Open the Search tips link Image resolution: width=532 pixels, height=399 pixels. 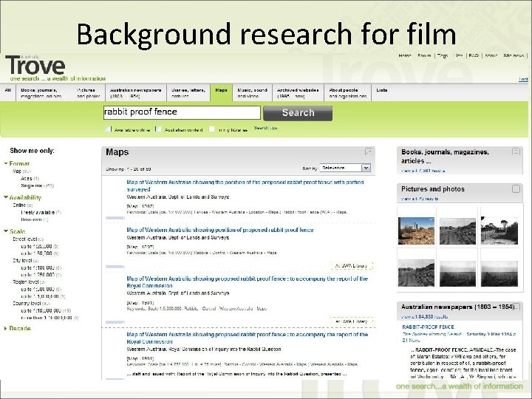265,128
